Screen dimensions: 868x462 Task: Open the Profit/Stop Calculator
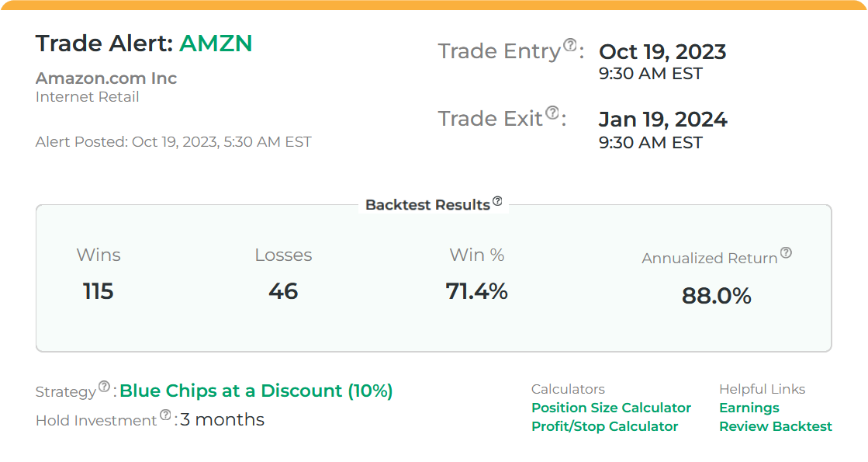(604, 426)
